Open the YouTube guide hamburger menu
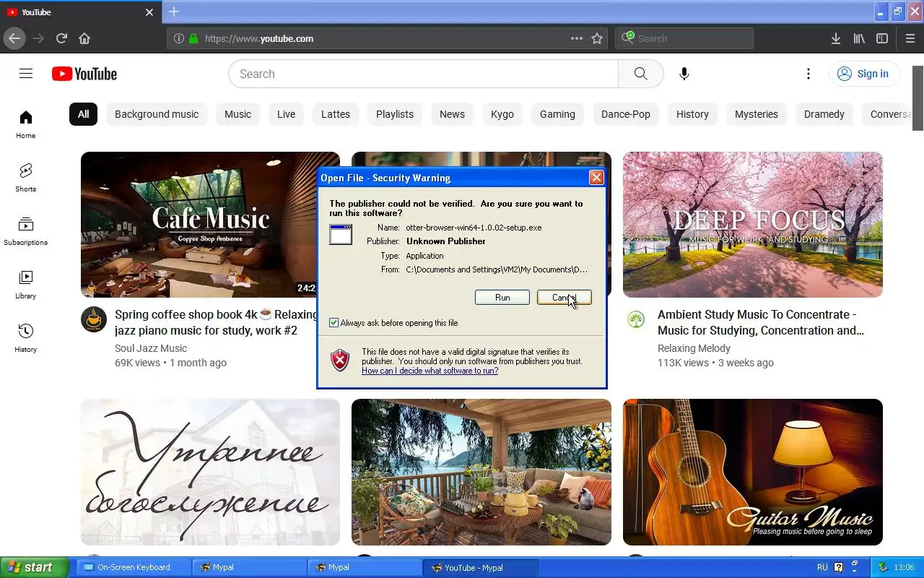The width and height of the screenshot is (924, 578). (x=26, y=74)
